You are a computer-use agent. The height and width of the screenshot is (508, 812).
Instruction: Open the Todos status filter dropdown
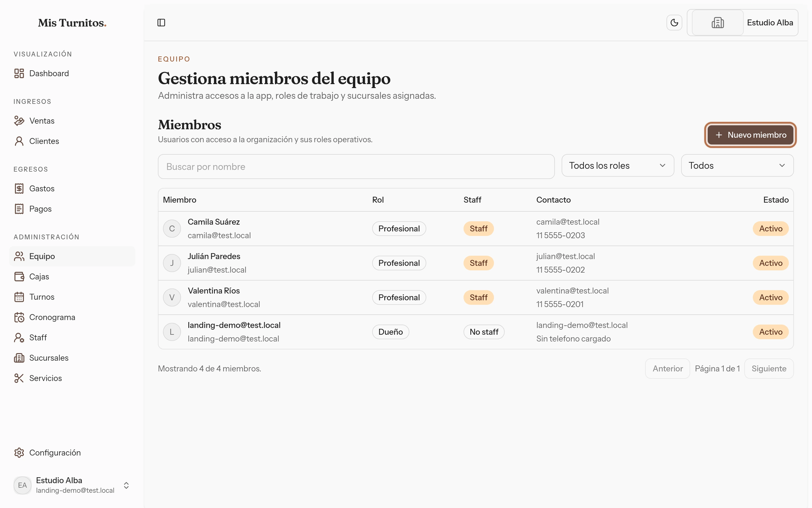pos(737,165)
